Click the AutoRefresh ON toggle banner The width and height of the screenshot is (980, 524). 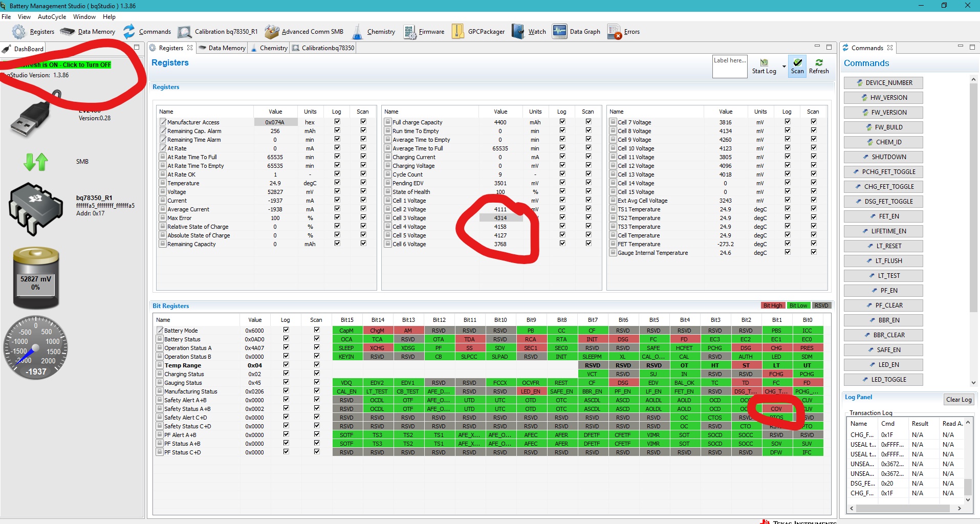56,65
